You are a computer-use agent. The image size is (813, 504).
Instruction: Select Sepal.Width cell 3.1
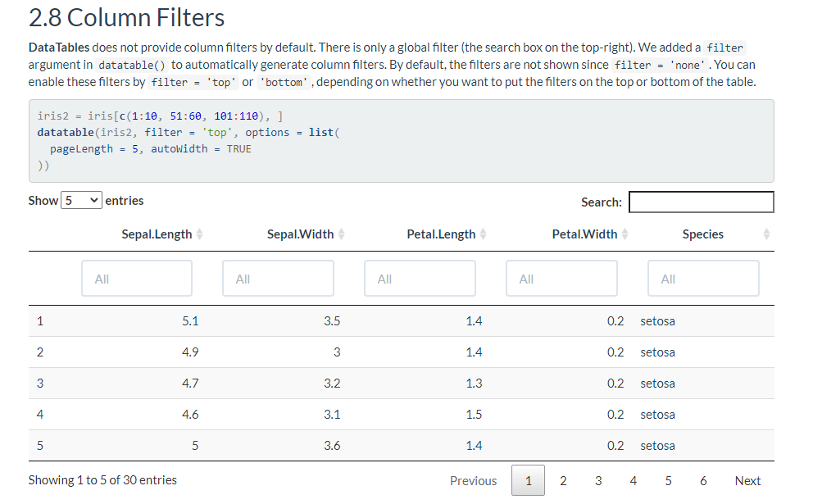[x=332, y=415]
